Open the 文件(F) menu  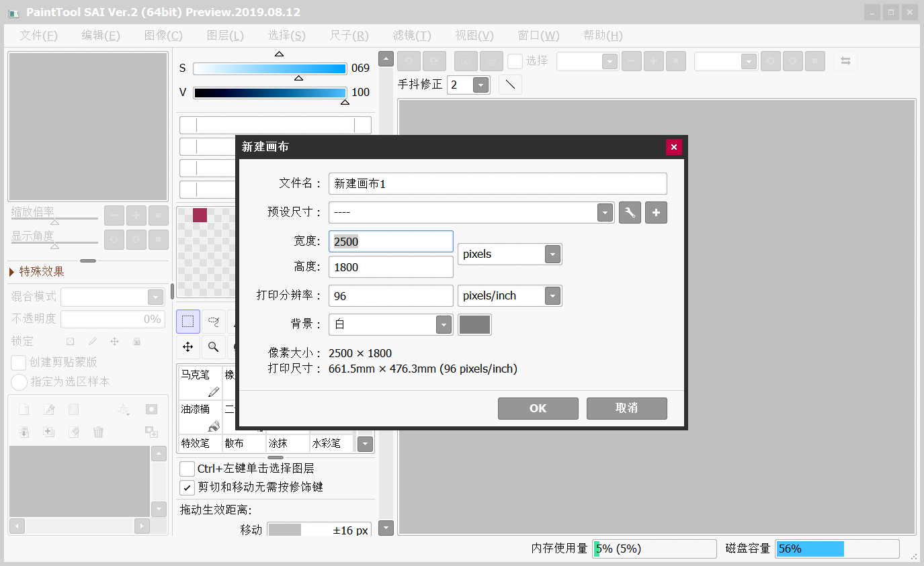(x=39, y=36)
